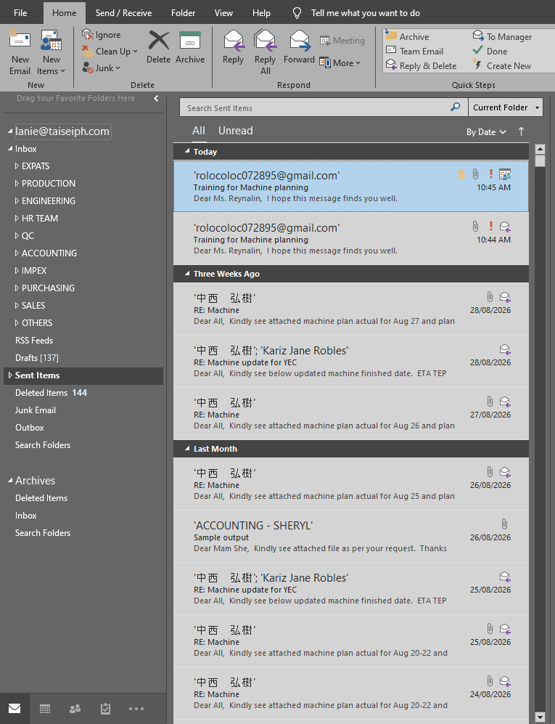Image resolution: width=555 pixels, height=724 pixels.
Task: Click message list scrollbar down arrow
Action: 540,717
